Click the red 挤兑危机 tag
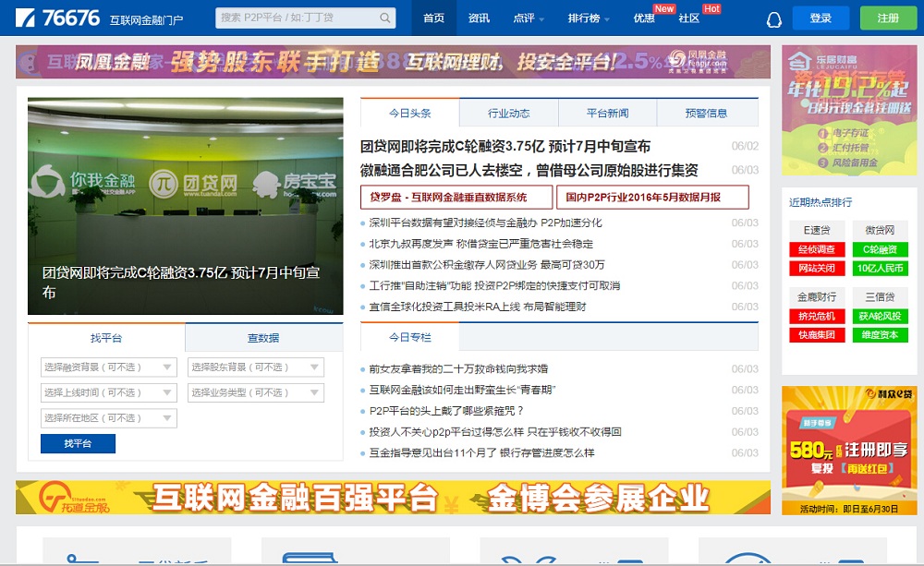The image size is (924, 566). pos(817,317)
